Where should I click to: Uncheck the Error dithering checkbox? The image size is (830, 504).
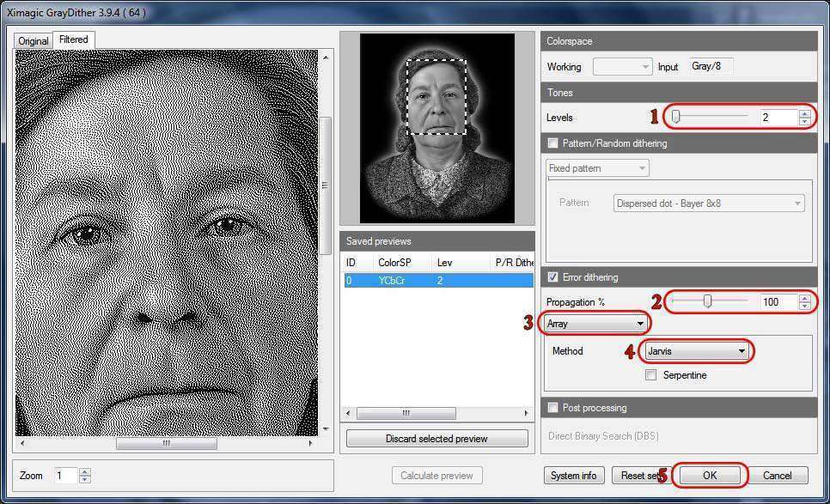click(x=552, y=277)
